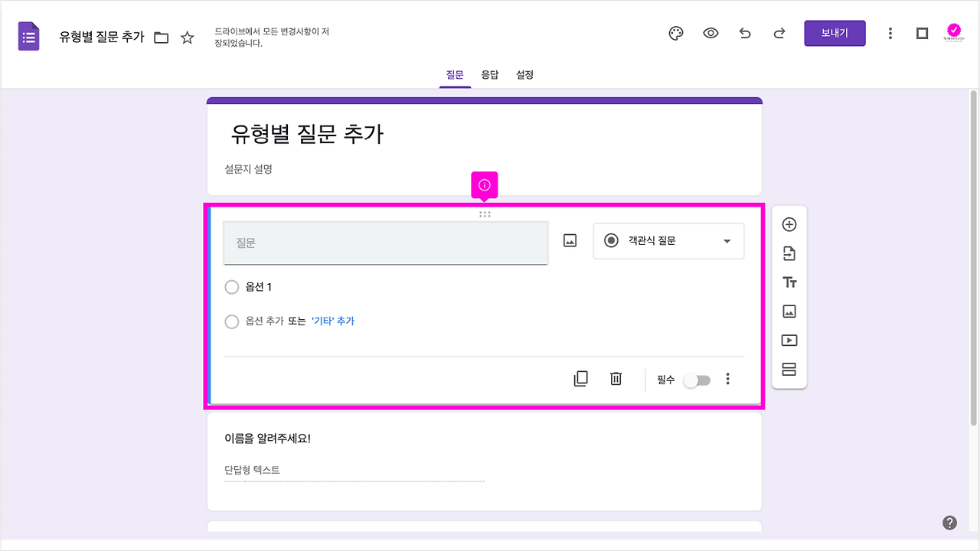
Task: Open the import questions icon
Action: point(789,253)
